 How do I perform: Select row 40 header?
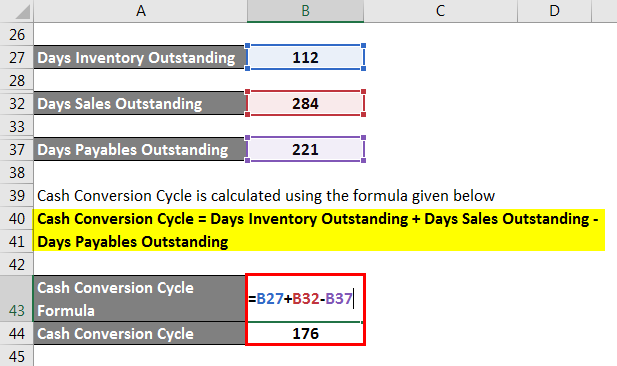17,219
